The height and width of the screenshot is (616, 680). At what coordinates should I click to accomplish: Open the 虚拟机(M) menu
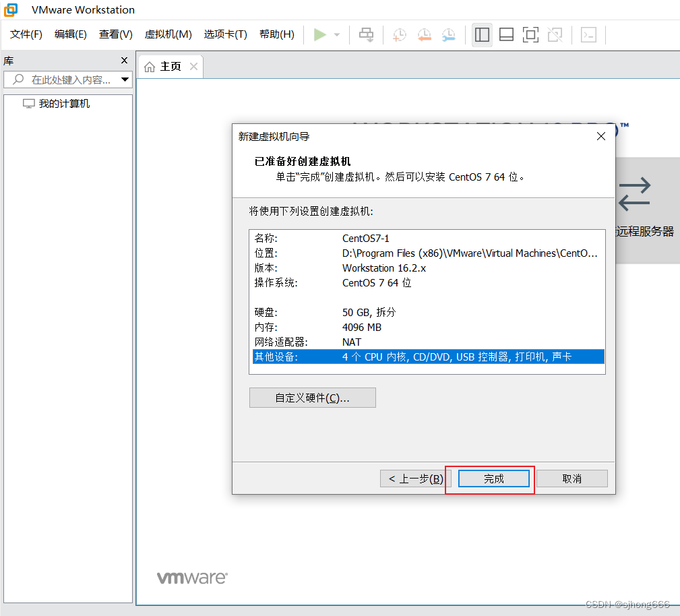click(x=168, y=34)
